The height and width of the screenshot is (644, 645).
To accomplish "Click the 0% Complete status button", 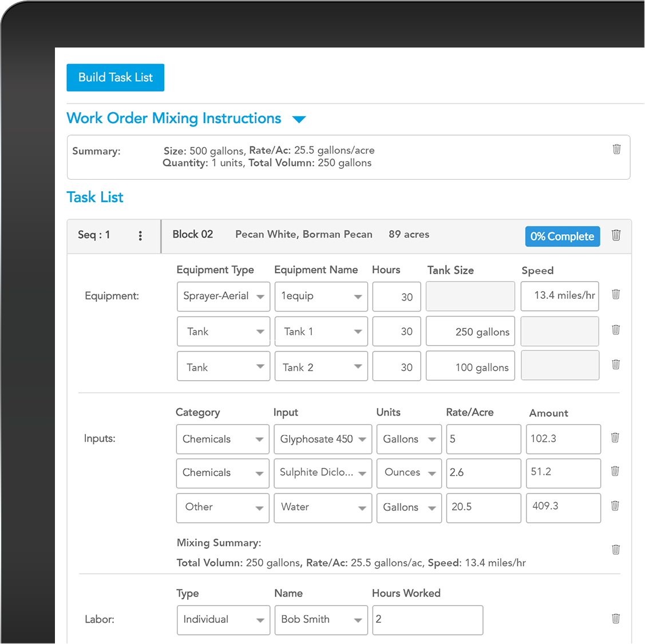I will (x=563, y=236).
